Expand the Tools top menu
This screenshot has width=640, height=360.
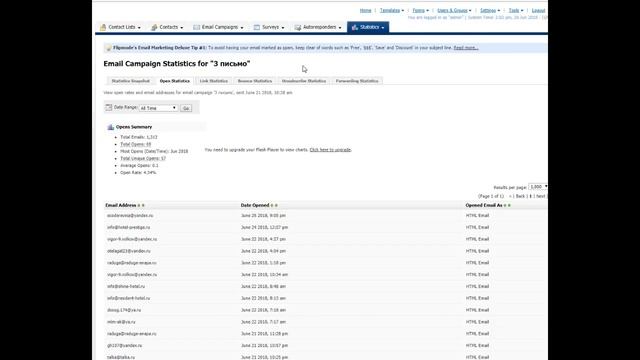[x=516, y=10]
